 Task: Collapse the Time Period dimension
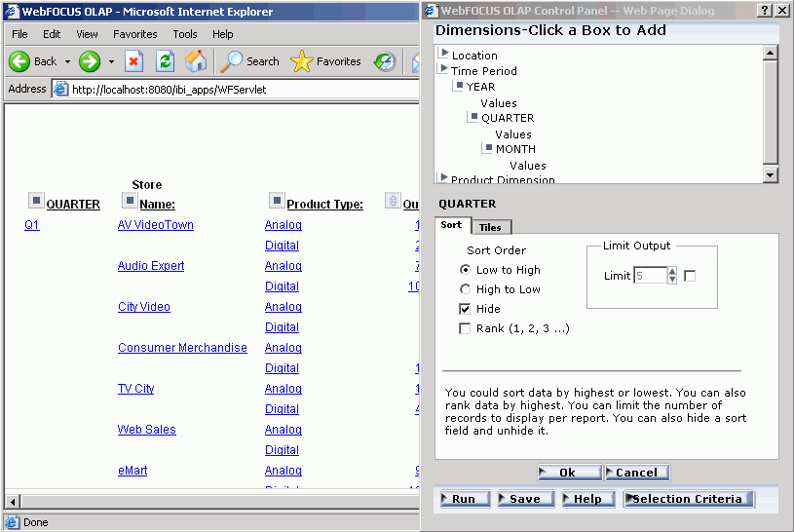tap(444, 68)
